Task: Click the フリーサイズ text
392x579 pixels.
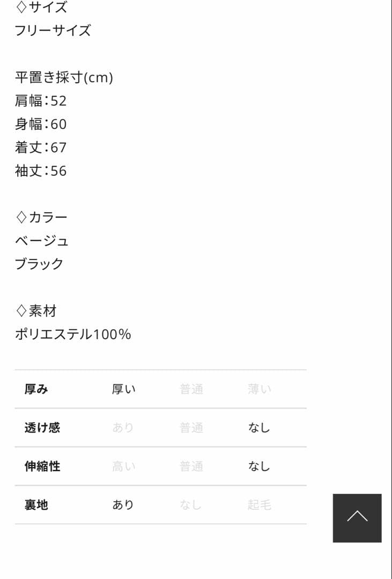Action: (53, 31)
